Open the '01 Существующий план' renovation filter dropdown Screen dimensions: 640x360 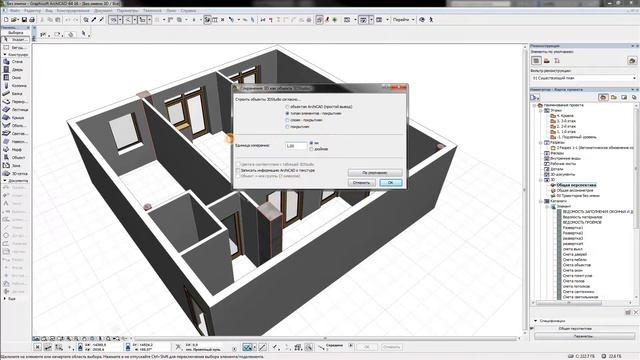(x=584, y=78)
